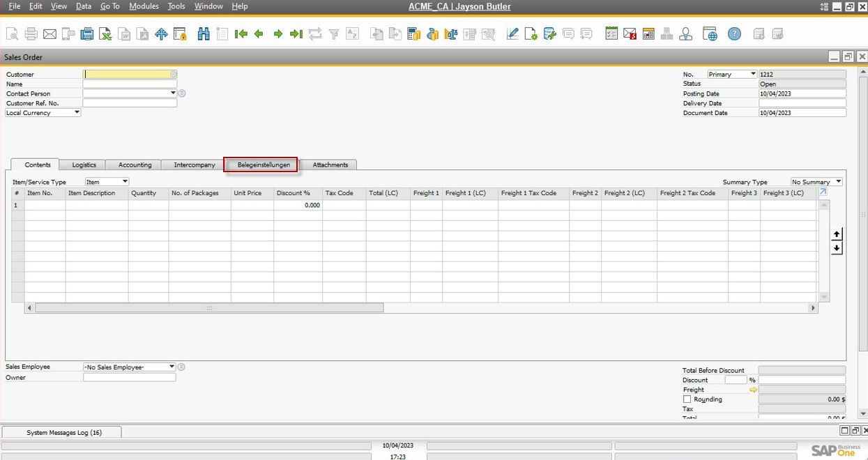The width and height of the screenshot is (868, 460).
Task: Go to the first data record
Action: point(241,33)
